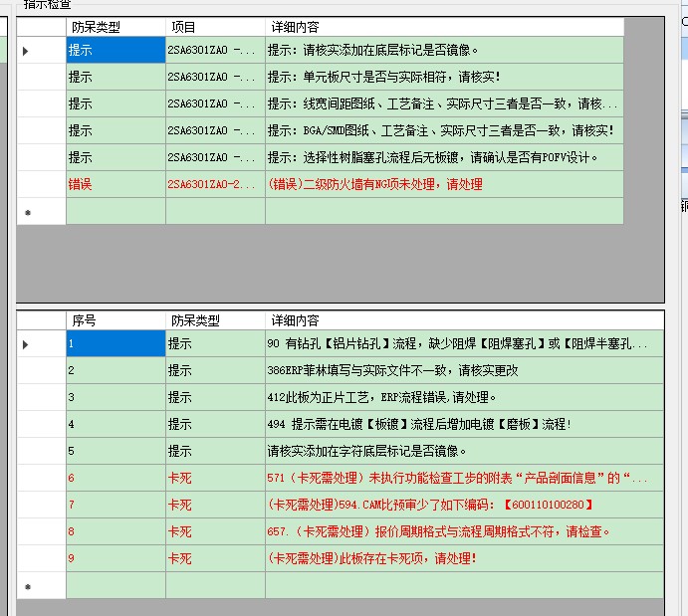Select the highlighted 提示 cell in upper table

115,50
